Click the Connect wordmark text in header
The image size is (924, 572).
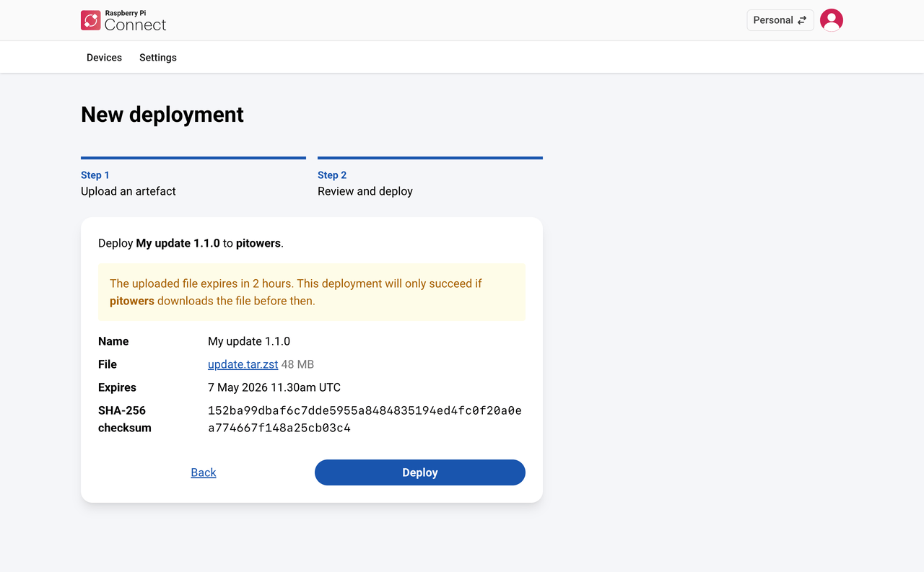pyautogui.click(x=135, y=25)
